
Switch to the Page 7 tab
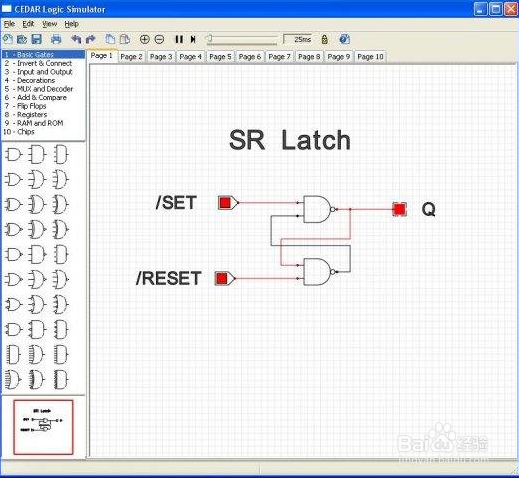tap(279, 57)
